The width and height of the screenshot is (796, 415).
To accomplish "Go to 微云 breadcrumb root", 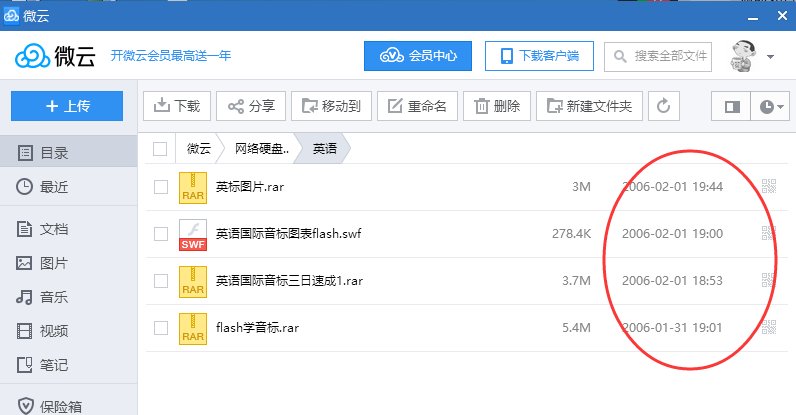I will point(198,148).
